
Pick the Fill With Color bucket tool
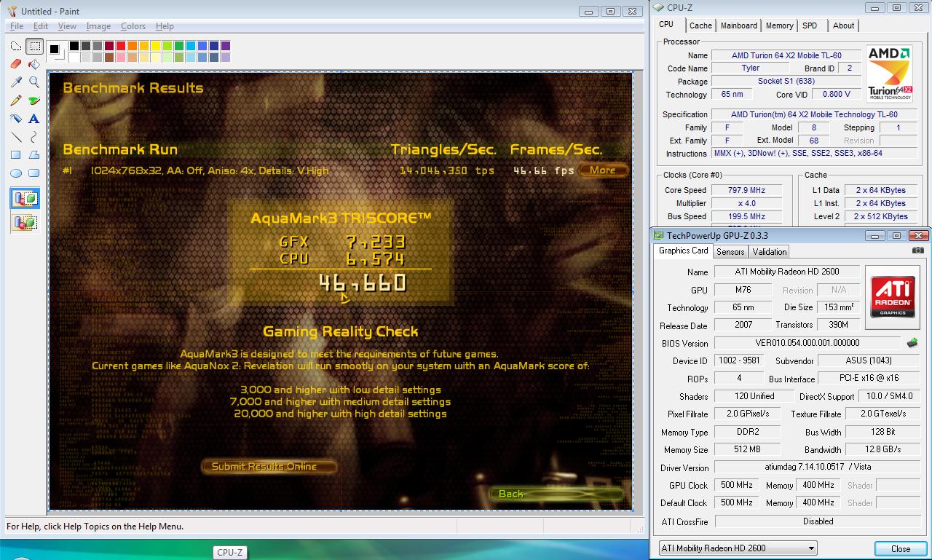(34, 64)
